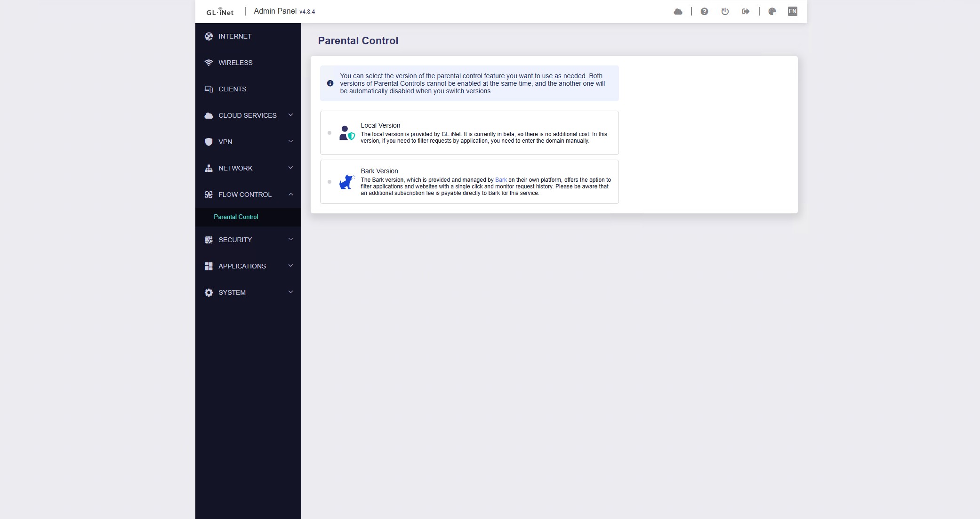Open the Clients page
Viewport: 980px width, 519px height.
tap(232, 89)
